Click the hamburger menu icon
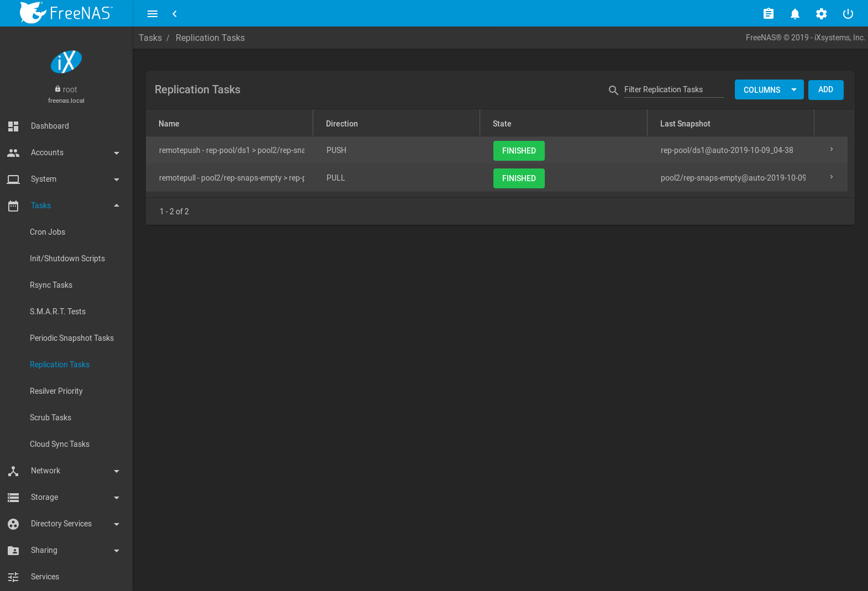868x591 pixels. pyautogui.click(x=152, y=14)
